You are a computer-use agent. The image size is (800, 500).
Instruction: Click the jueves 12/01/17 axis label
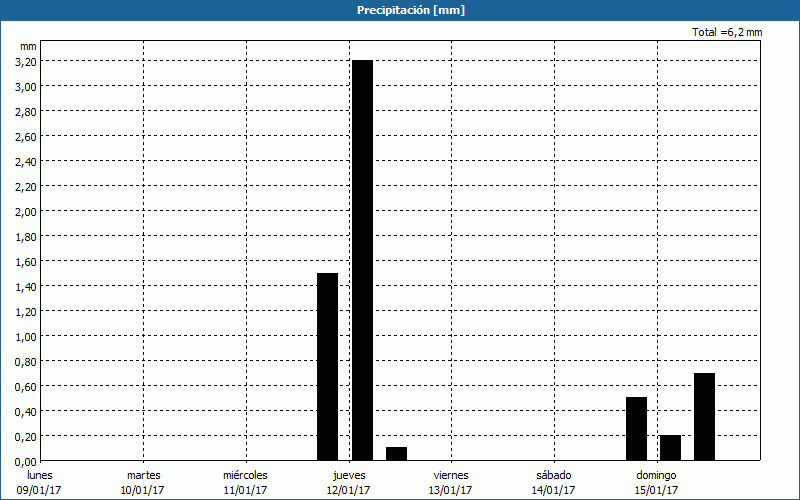click(x=349, y=482)
